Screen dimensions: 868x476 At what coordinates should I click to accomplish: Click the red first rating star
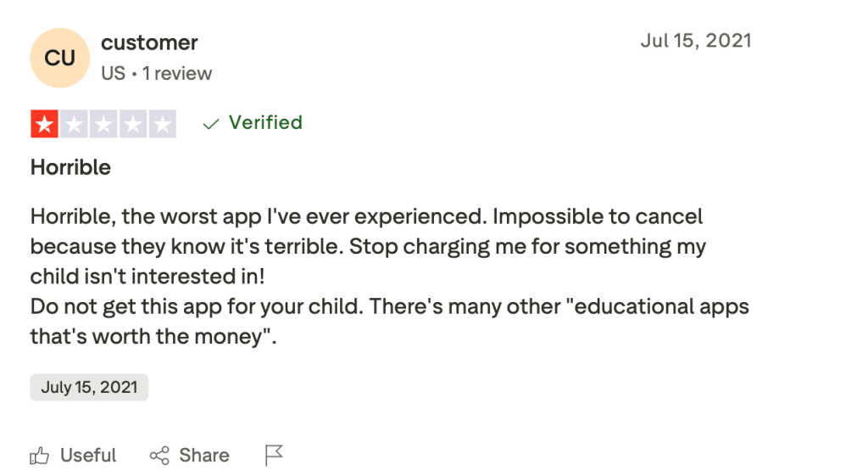pyautogui.click(x=44, y=124)
